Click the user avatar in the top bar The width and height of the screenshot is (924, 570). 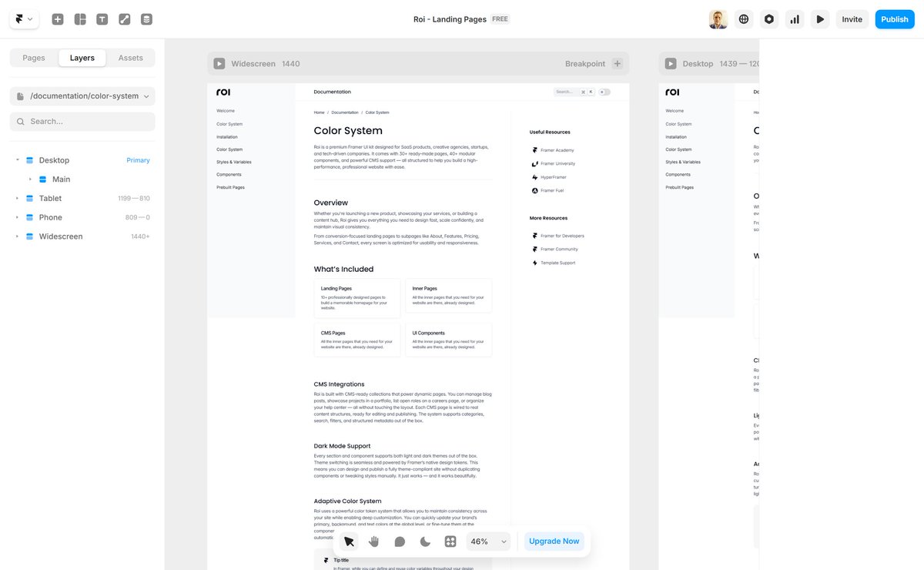click(718, 19)
